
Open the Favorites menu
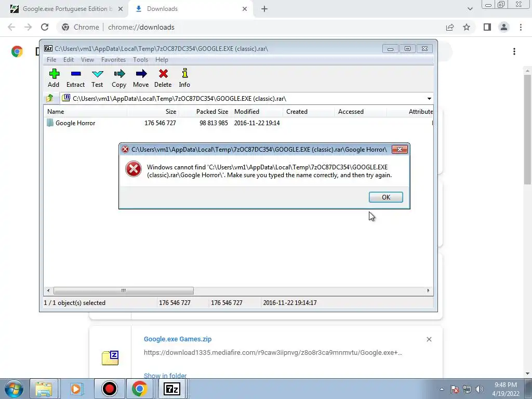(x=113, y=60)
